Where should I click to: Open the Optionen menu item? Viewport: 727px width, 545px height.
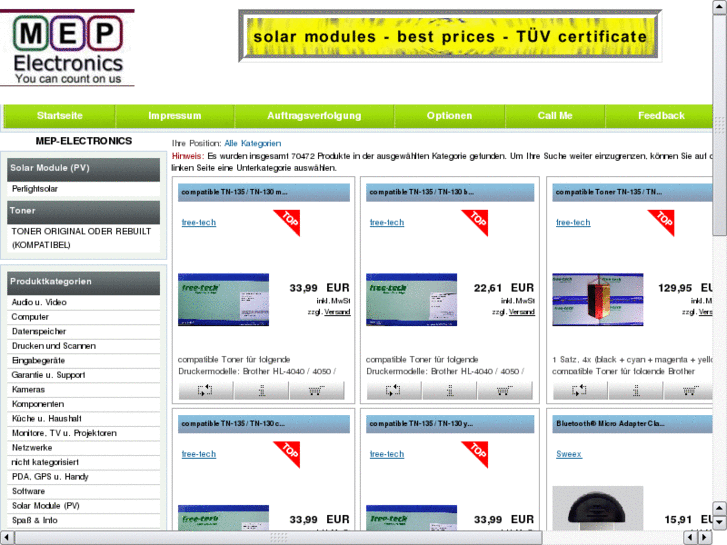[449, 116]
